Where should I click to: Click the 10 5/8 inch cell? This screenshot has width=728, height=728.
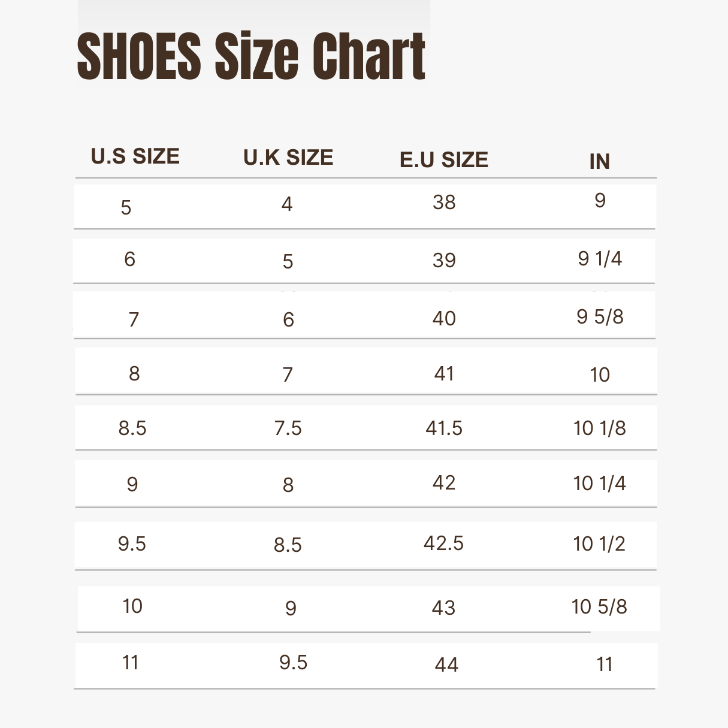600,607
